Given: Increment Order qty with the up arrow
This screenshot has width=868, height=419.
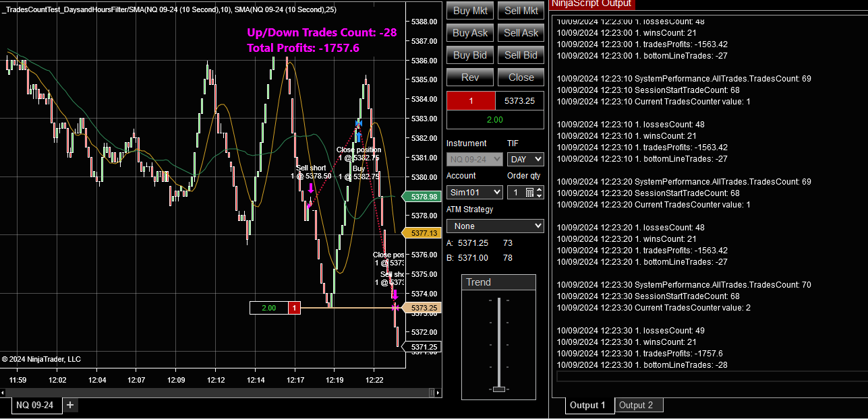Looking at the screenshot, I should tap(540, 189).
